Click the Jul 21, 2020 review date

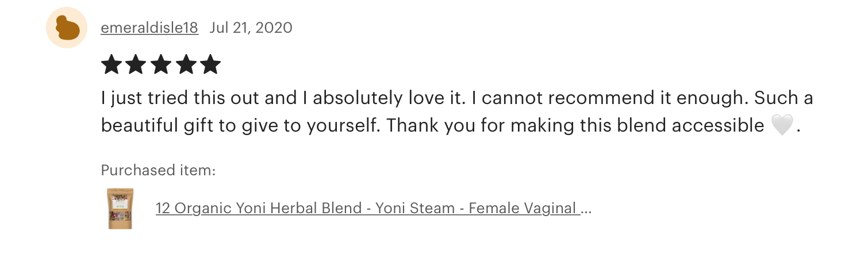pos(251,28)
